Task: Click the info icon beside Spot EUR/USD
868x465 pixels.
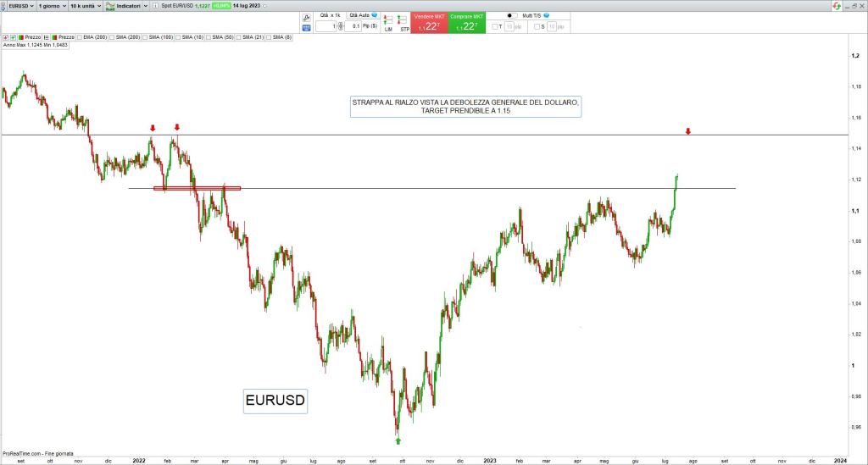Action: coord(156,6)
